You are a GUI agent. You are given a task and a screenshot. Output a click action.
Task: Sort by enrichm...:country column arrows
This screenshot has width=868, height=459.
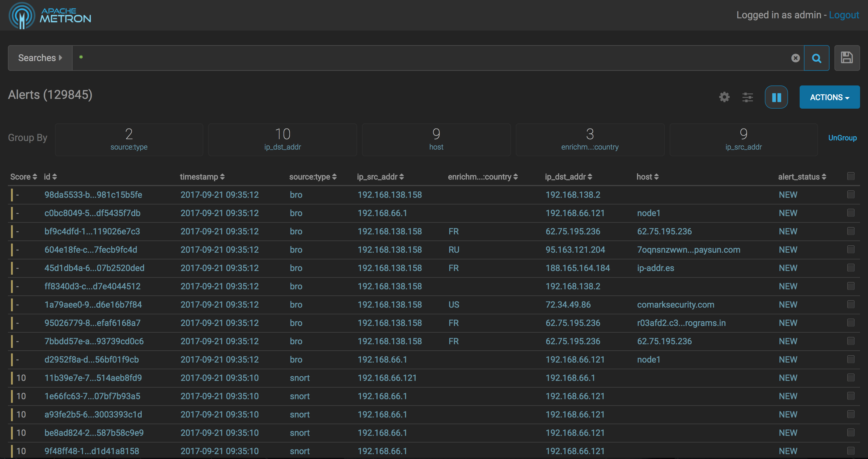[x=515, y=177]
